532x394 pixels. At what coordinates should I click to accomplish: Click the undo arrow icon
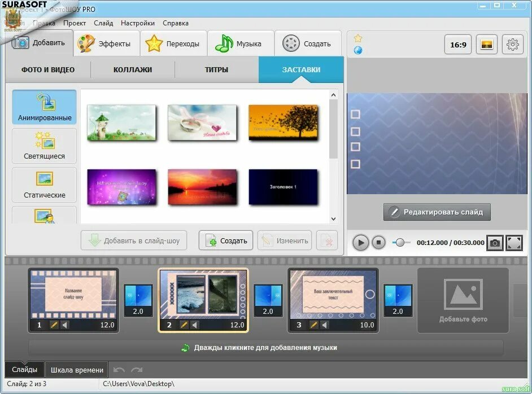click(x=119, y=370)
